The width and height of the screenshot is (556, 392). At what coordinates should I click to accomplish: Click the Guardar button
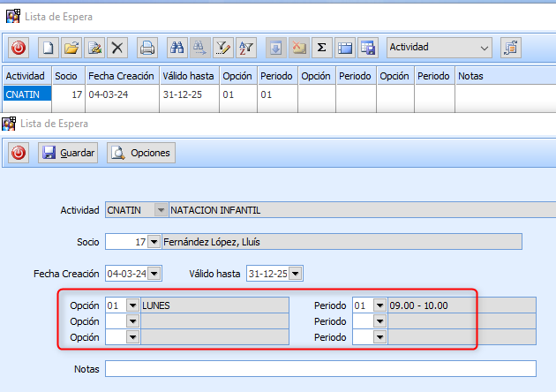(x=68, y=153)
